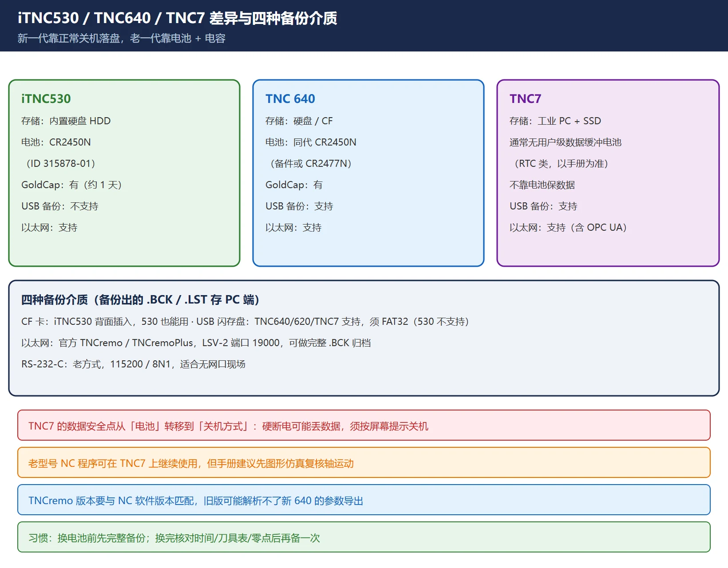This screenshot has width=728, height=568.
Task: Select the line "电池：CR2450N" in iTNC530 card
Action: tap(56, 142)
